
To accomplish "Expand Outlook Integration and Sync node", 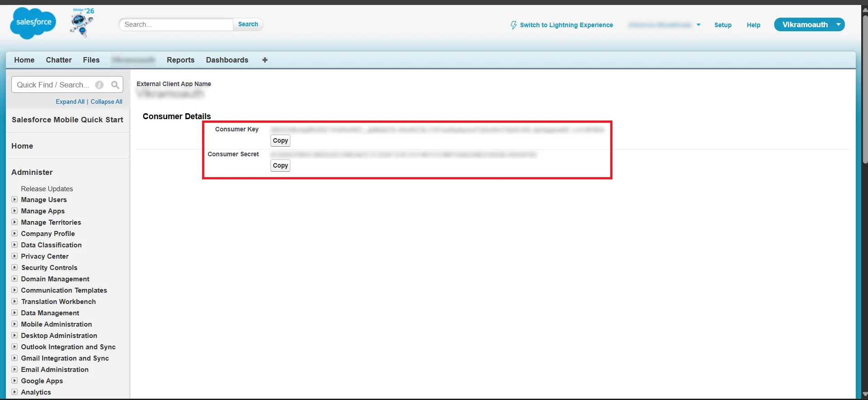I will (x=14, y=347).
